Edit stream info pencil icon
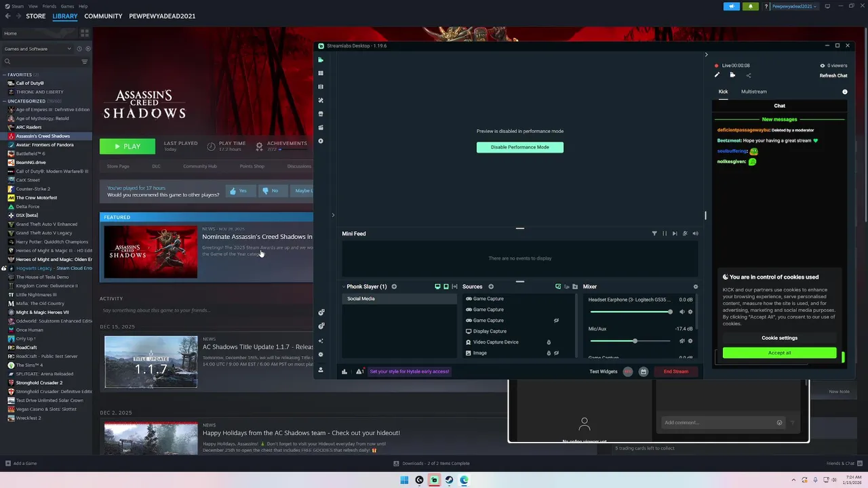The image size is (868, 488). click(717, 75)
